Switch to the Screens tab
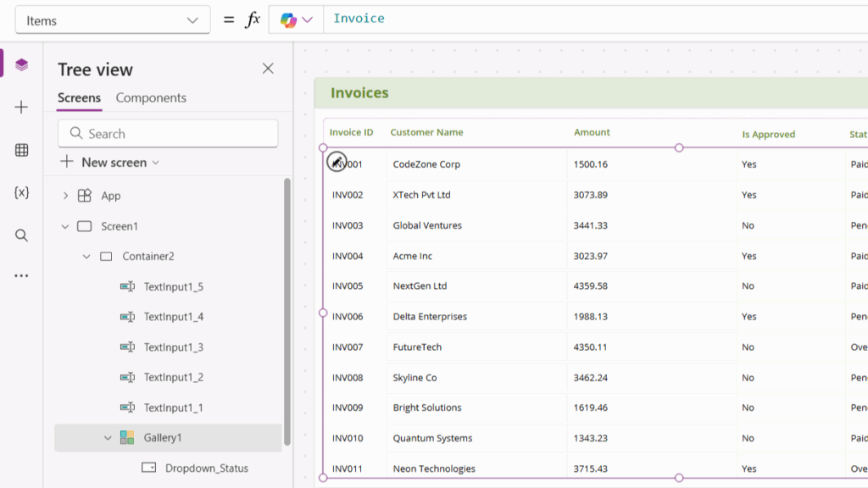 (x=79, y=98)
